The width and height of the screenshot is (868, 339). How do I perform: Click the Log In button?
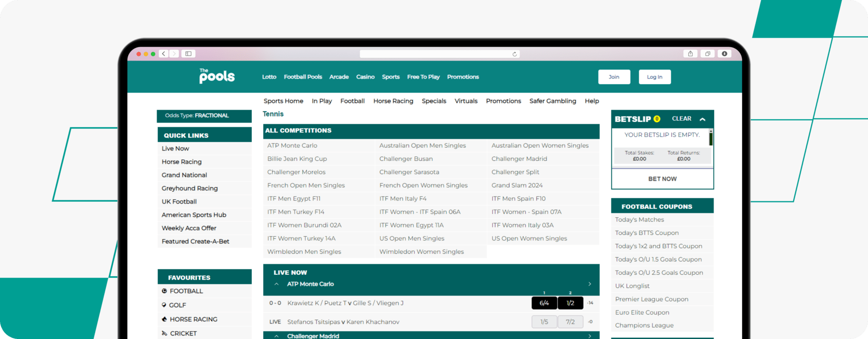click(x=654, y=77)
